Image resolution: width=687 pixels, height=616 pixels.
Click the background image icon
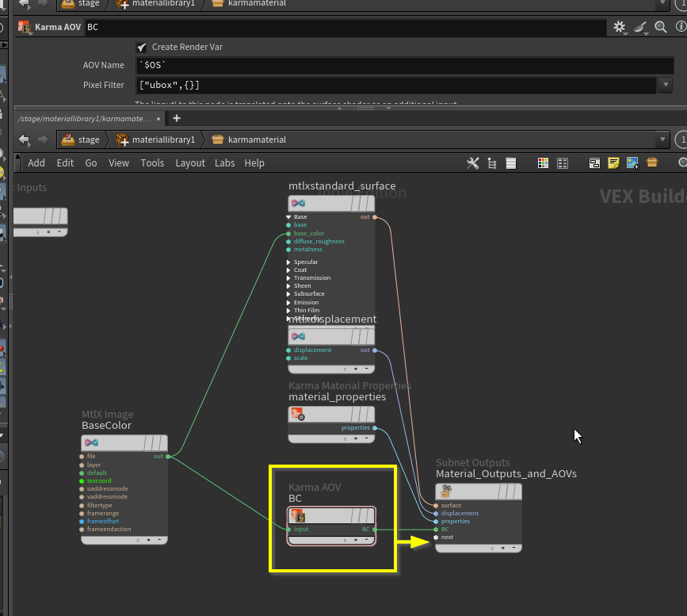[x=632, y=163]
